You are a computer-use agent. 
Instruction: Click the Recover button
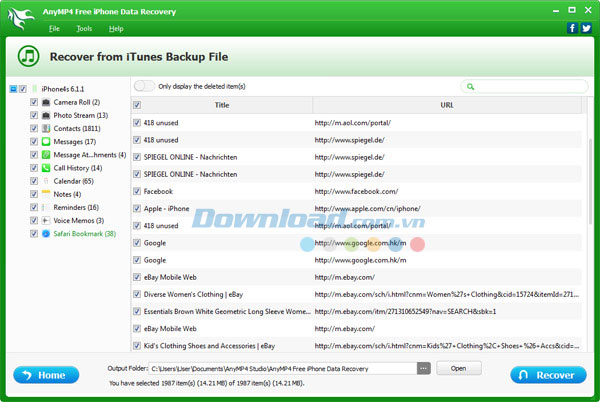click(548, 375)
